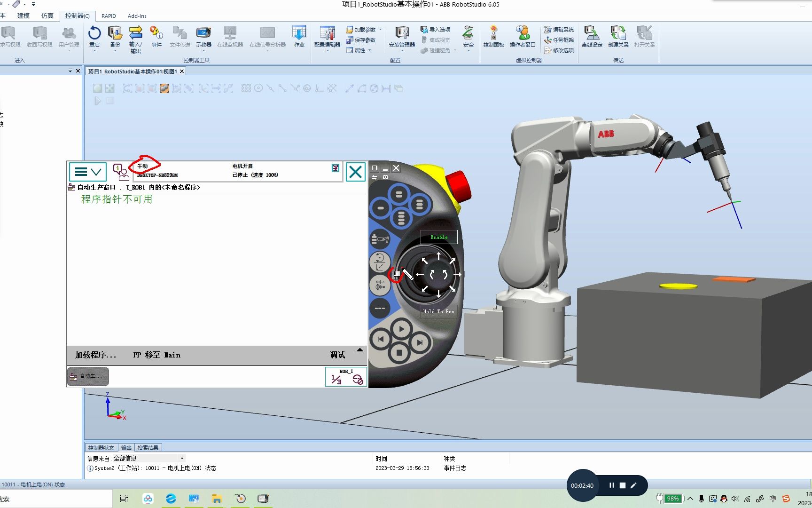
Task: Open the 安全 (Safety) tool
Action: [x=468, y=37]
